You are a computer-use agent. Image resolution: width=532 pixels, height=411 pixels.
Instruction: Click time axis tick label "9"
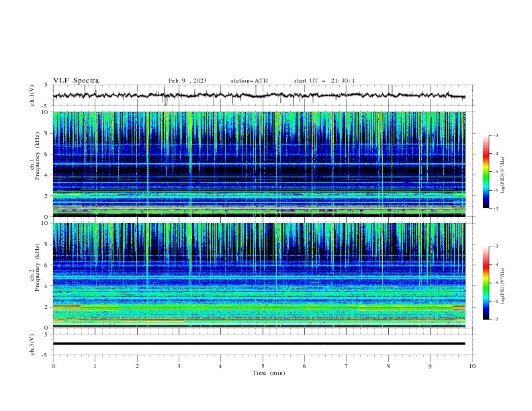[x=430, y=366]
